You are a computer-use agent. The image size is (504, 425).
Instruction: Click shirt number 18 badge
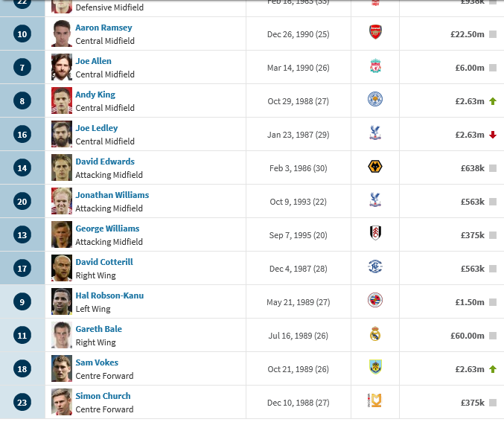coord(22,368)
